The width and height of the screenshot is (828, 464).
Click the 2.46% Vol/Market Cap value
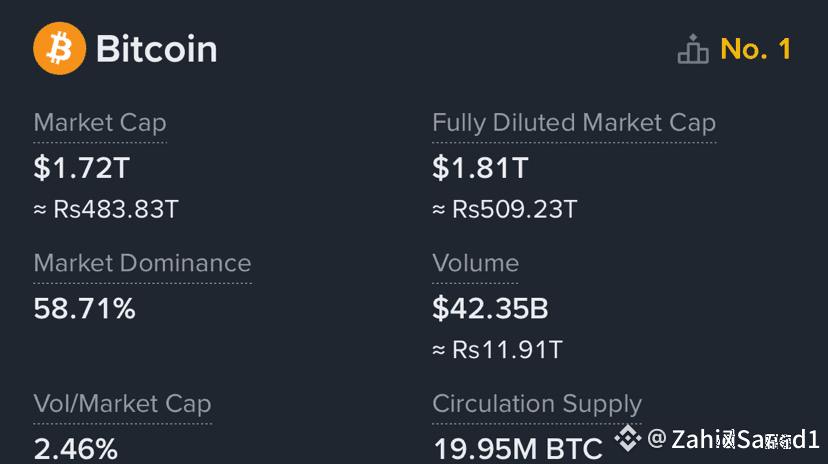(76, 448)
